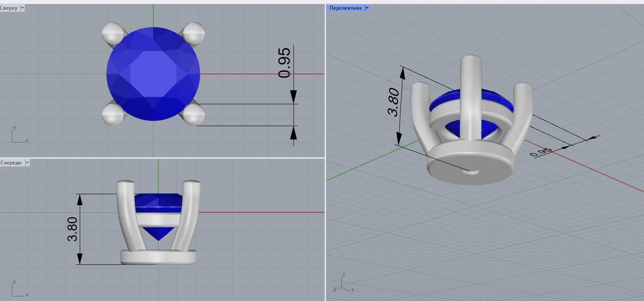Open the Сверху viewport dropdown arrow
Viewport: 644px width, 301px height.
[22, 8]
